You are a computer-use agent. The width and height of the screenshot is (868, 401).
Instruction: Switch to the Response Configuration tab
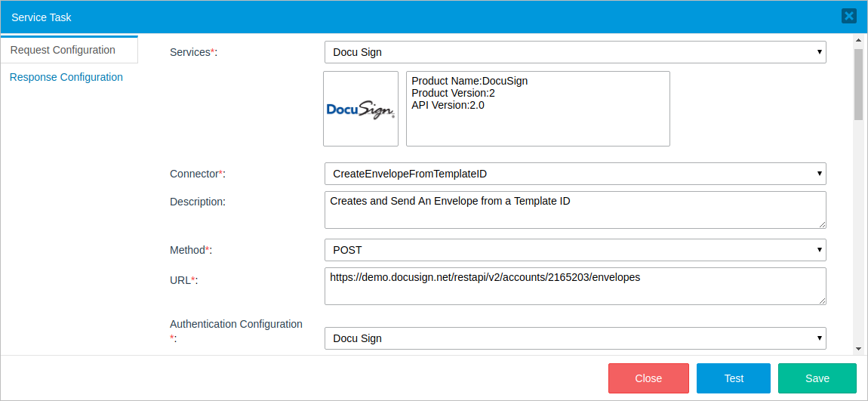point(66,77)
